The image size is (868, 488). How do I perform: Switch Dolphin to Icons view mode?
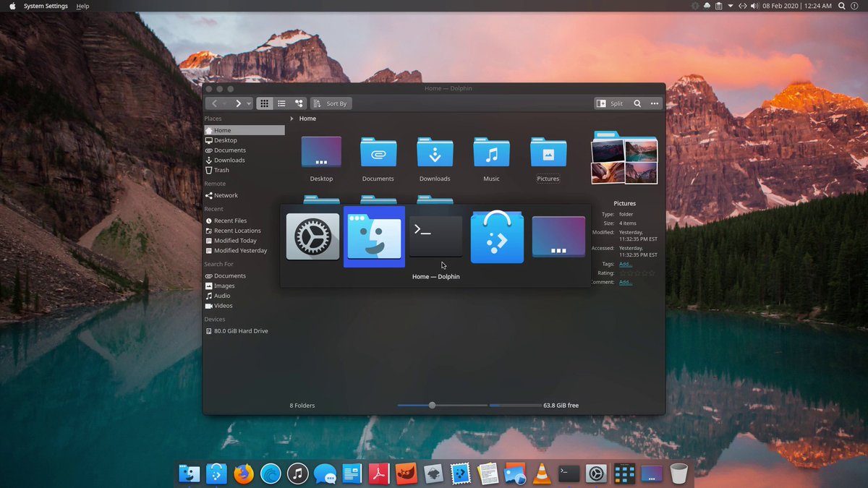(x=265, y=103)
